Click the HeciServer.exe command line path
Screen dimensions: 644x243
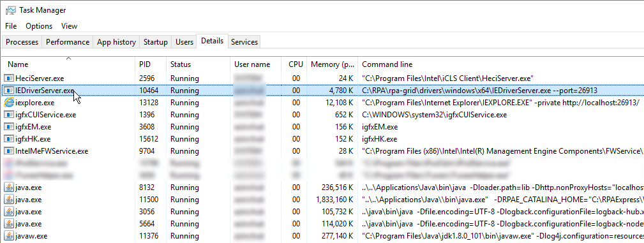click(x=447, y=78)
